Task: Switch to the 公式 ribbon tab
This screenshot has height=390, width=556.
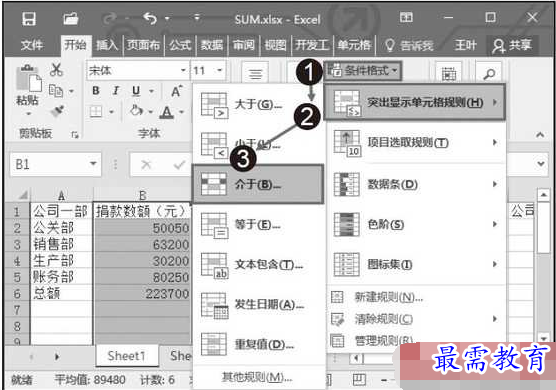Action: [180, 45]
